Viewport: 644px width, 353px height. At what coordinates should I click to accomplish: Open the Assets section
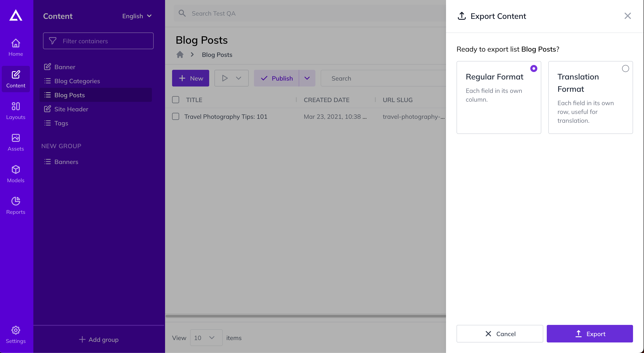coord(16,142)
